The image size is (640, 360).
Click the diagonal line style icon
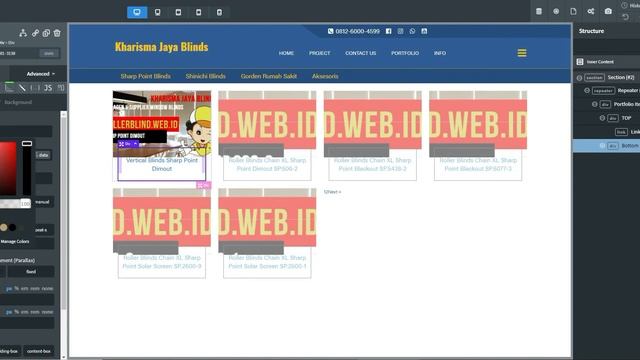(22, 88)
